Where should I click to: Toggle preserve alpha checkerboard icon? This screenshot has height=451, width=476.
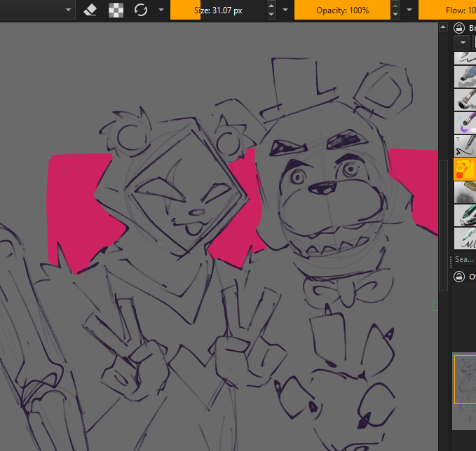(116, 11)
